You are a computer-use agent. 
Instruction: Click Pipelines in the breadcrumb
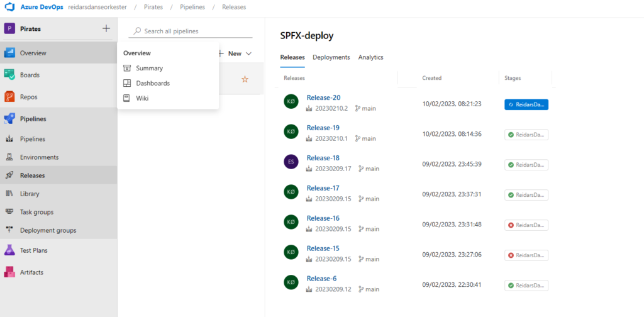coord(192,8)
